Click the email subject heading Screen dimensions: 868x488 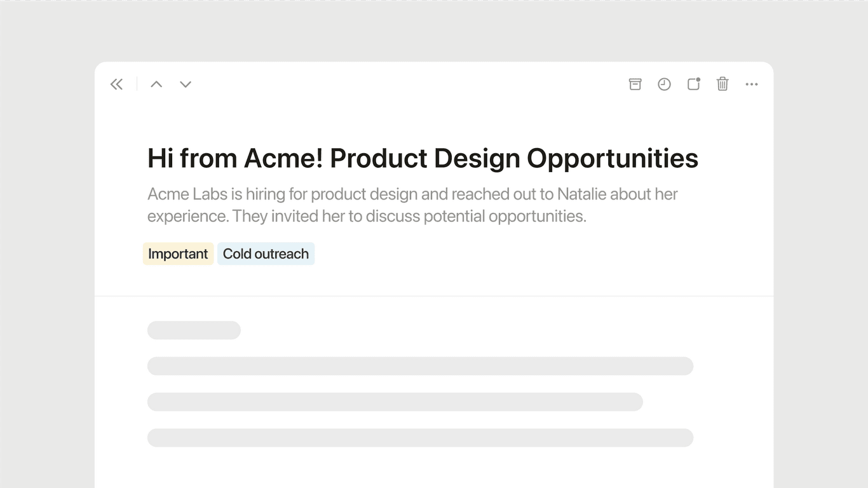pos(422,158)
